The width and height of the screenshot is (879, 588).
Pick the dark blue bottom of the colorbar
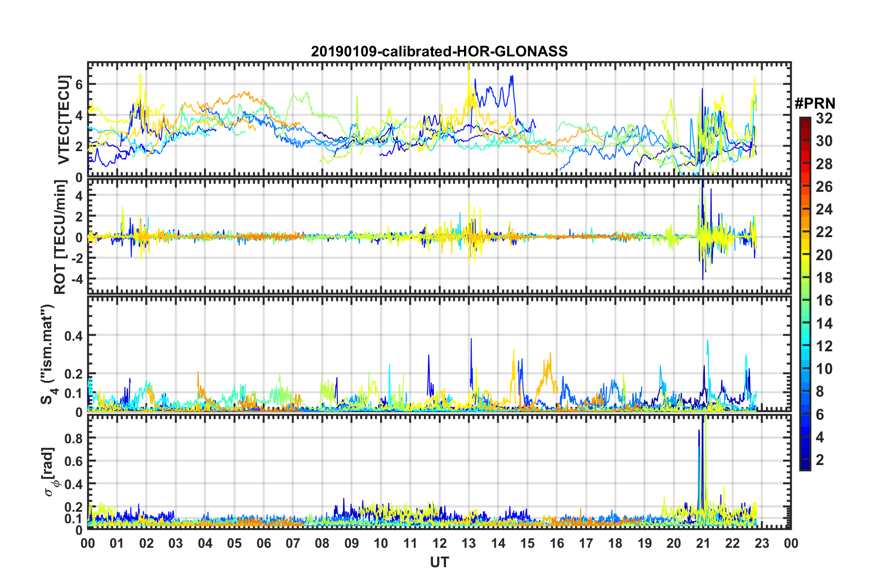(x=805, y=466)
